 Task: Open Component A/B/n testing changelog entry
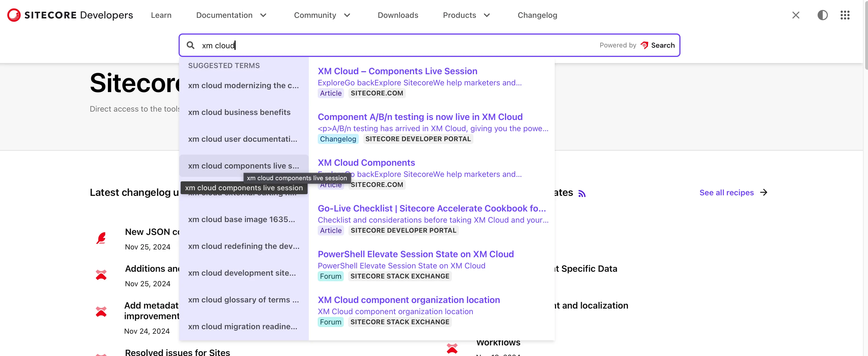(420, 117)
